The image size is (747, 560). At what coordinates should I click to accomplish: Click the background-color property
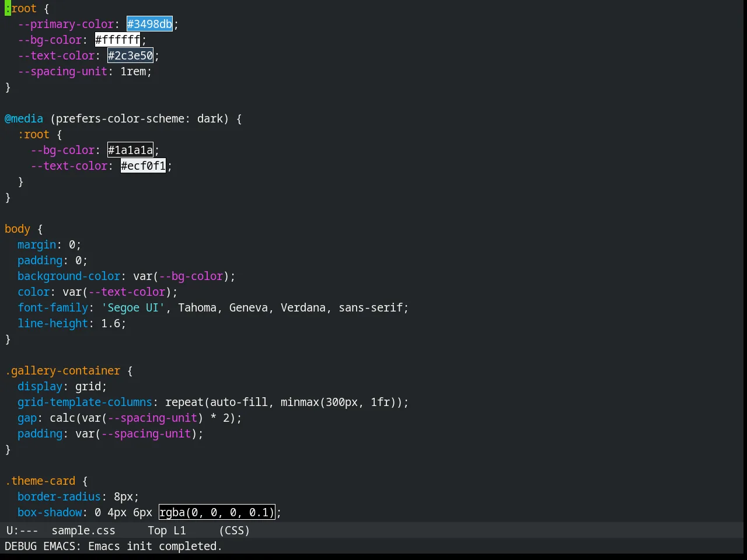69,276
